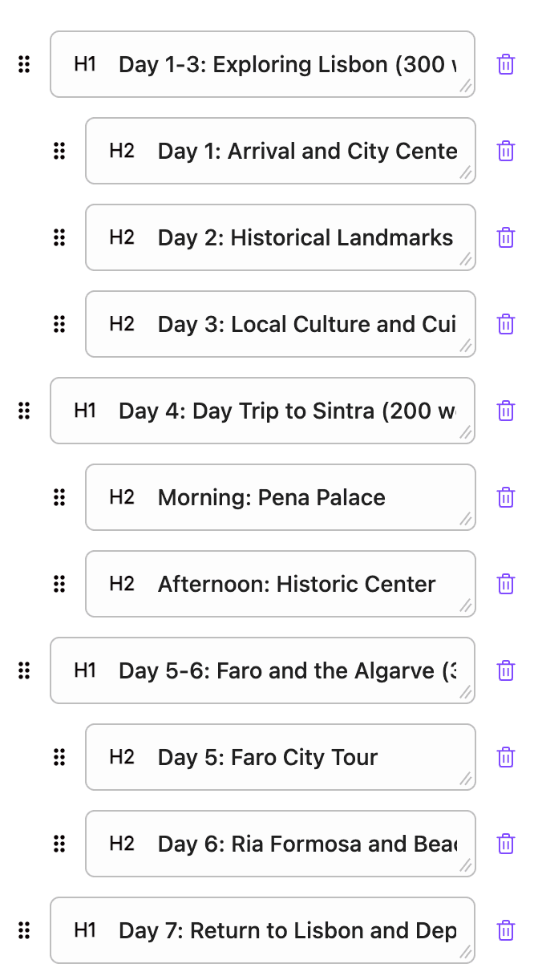Delete the 'Day 1-3: Exploring Lisbon' heading
Image resolution: width=534 pixels, height=980 pixels.
[506, 65]
